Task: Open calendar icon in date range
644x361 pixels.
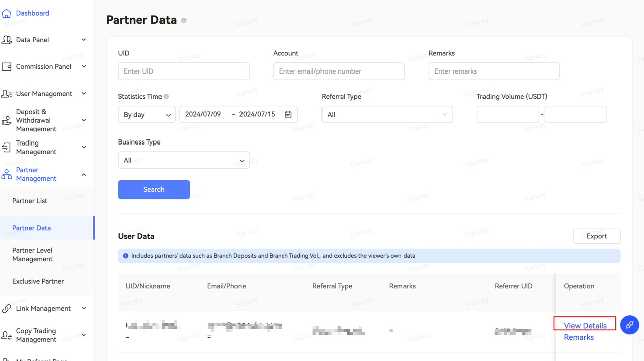Action: (x=288, y=115)
